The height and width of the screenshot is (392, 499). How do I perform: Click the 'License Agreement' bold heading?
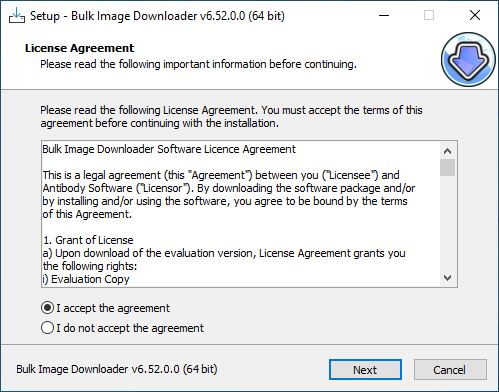pyautogui.click(x=79, y=48)
